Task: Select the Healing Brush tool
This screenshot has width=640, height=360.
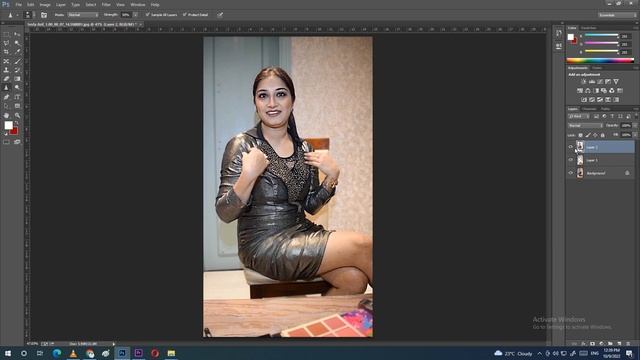Action: coord(7,61)
